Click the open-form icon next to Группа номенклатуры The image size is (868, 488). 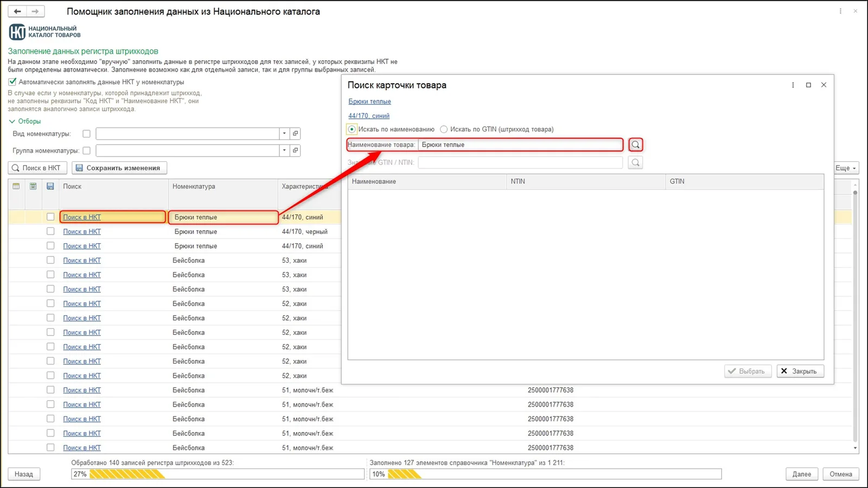[295, 150]
